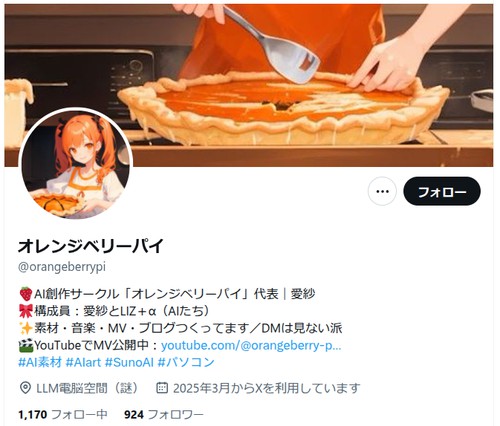Open hashtag #パソコン
This screenshot has width=500, height=426.
click(186, 362)
